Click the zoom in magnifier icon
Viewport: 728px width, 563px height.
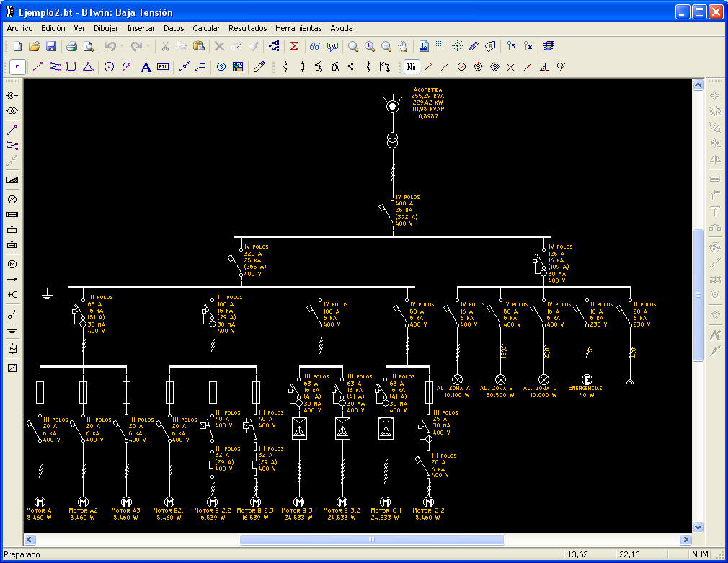pos(370,46)
